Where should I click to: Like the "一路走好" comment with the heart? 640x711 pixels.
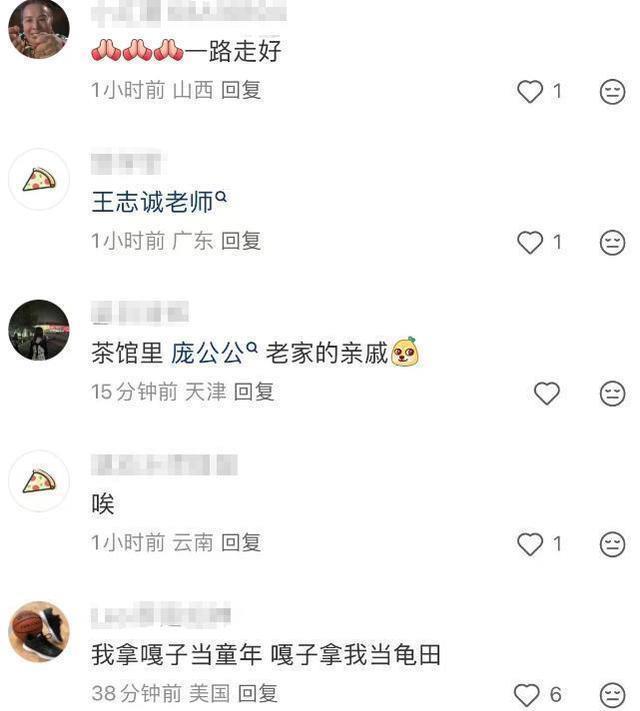[x=530, y=91]
